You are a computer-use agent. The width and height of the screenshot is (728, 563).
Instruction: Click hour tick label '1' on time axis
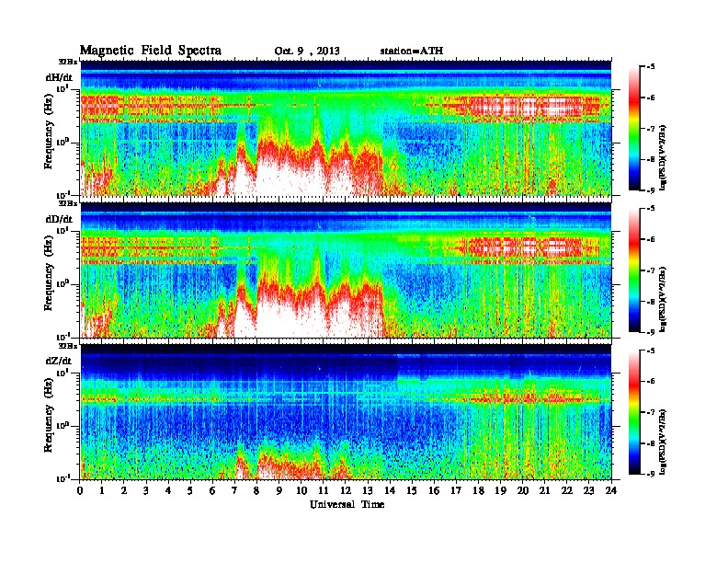coord(102,490)
